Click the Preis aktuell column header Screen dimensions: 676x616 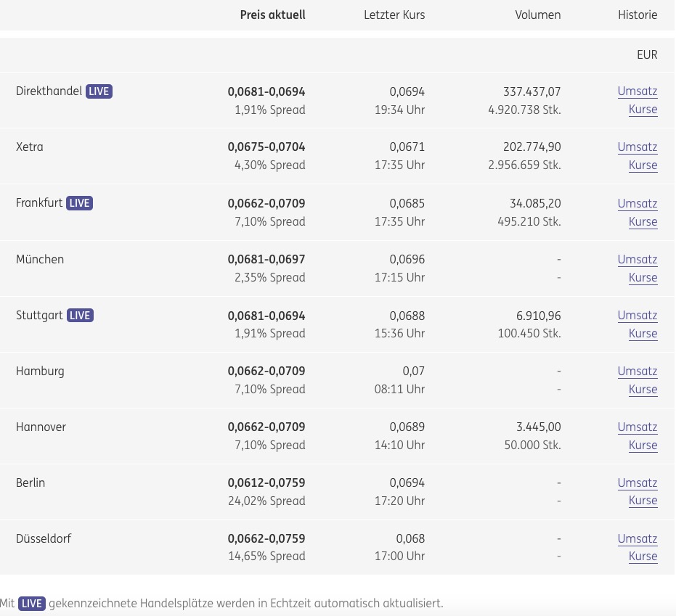coord(272,15)
